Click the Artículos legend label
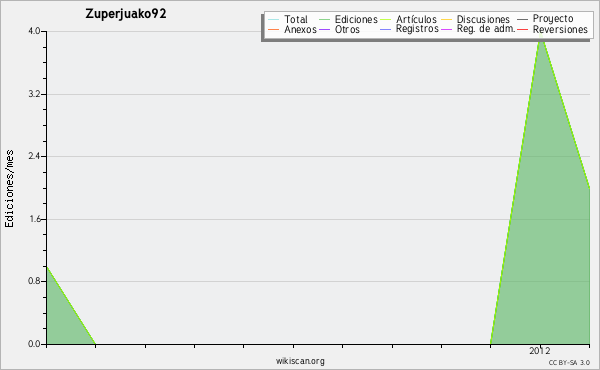Viewport: 600px width, 370px height. pyautogui.click(x=416, y=19)
